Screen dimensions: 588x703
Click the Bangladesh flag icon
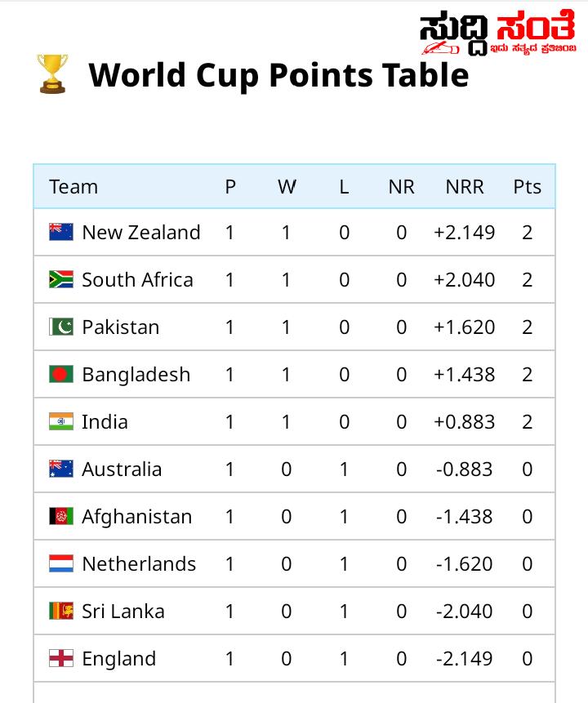(61, 375)
